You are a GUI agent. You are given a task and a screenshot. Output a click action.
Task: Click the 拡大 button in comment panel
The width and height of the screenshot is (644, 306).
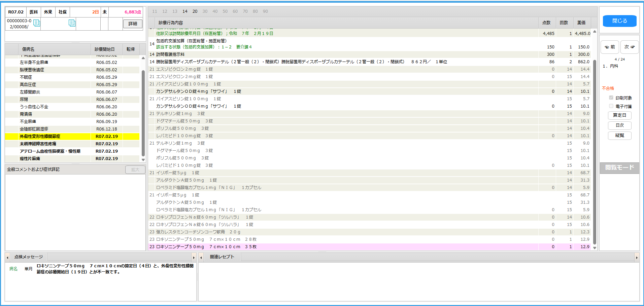click(135, 170)
